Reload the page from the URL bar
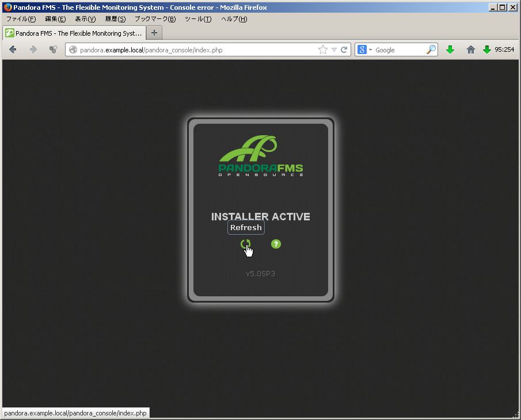This screenshot has height=420, width=521. click(x=344, y=50)
